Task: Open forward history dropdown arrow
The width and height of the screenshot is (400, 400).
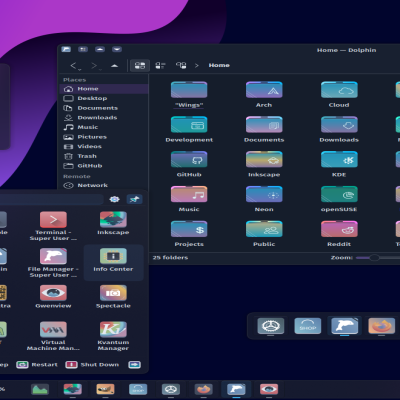Action: 100,69
